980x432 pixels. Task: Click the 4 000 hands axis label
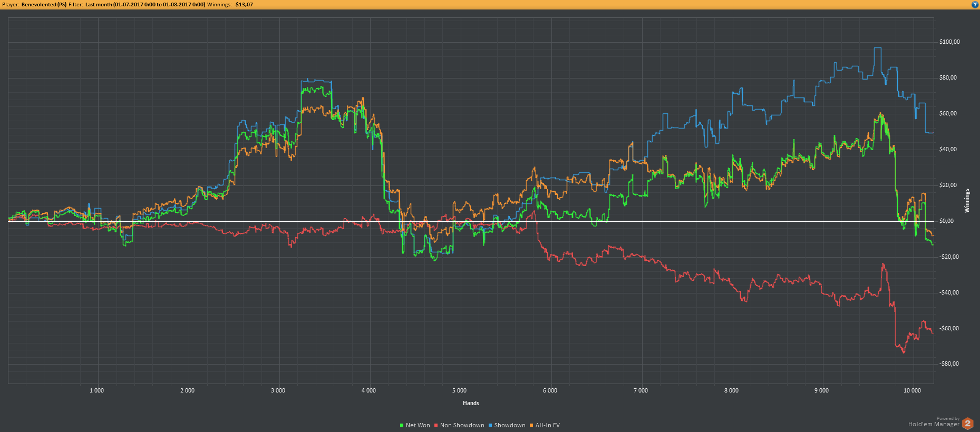tap(368, 390)
